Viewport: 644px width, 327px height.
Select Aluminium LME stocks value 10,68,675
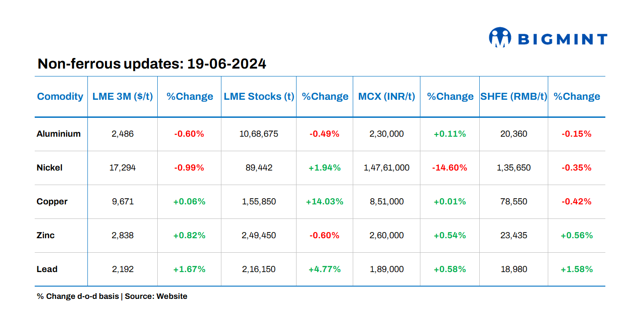click(259, 134)
